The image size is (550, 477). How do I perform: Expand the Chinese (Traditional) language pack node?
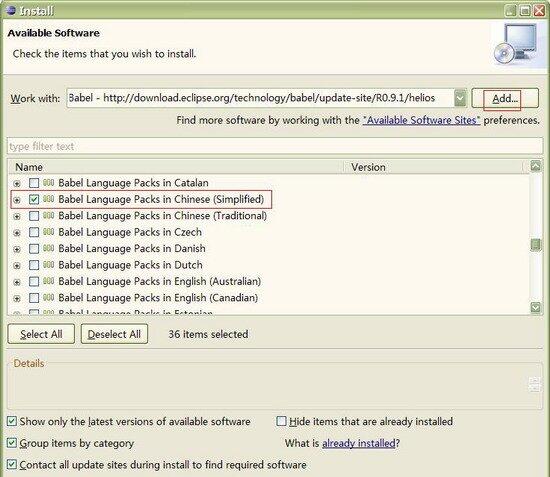16,216
